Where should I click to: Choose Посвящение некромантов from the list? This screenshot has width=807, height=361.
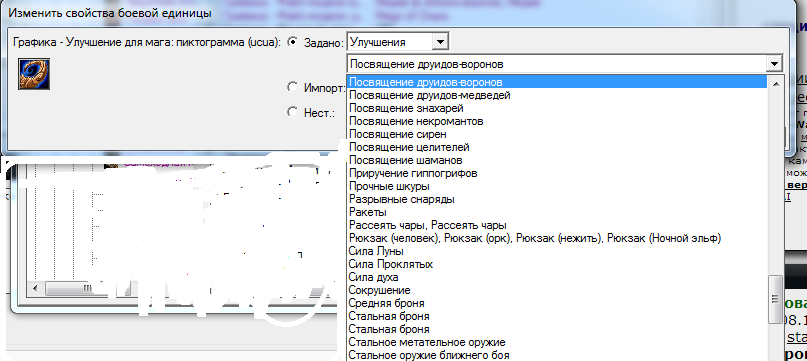click(x=557, y=122)
